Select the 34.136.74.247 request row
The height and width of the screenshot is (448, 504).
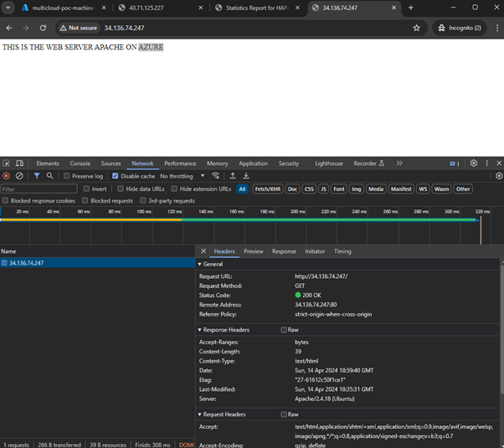pos(27,263)
